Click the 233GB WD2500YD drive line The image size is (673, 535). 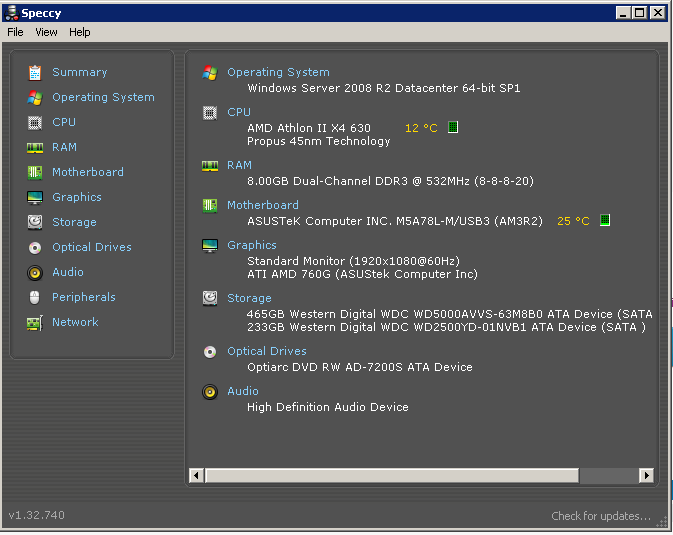(446, 328)
